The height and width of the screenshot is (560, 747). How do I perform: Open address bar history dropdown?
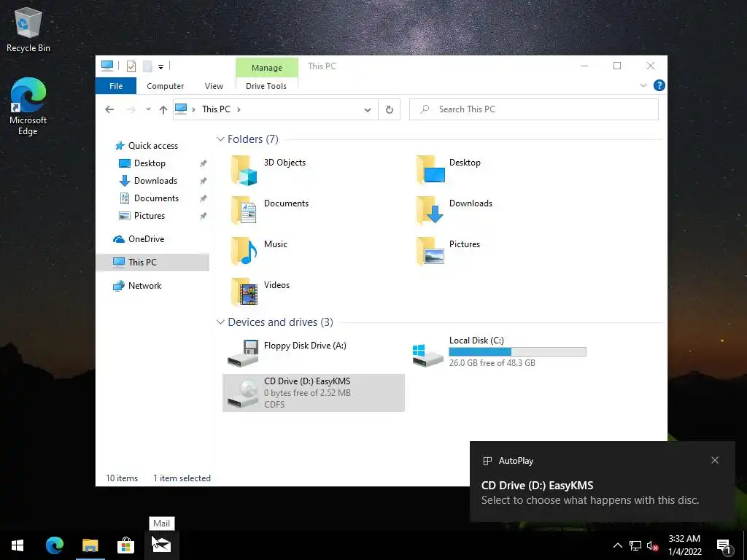[368, 110]
